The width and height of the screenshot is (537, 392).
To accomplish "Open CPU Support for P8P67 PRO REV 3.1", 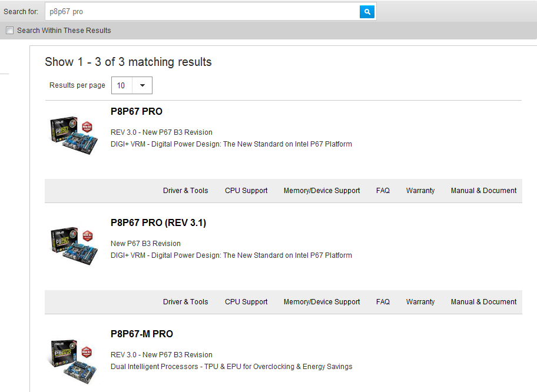I will [246, 302].
